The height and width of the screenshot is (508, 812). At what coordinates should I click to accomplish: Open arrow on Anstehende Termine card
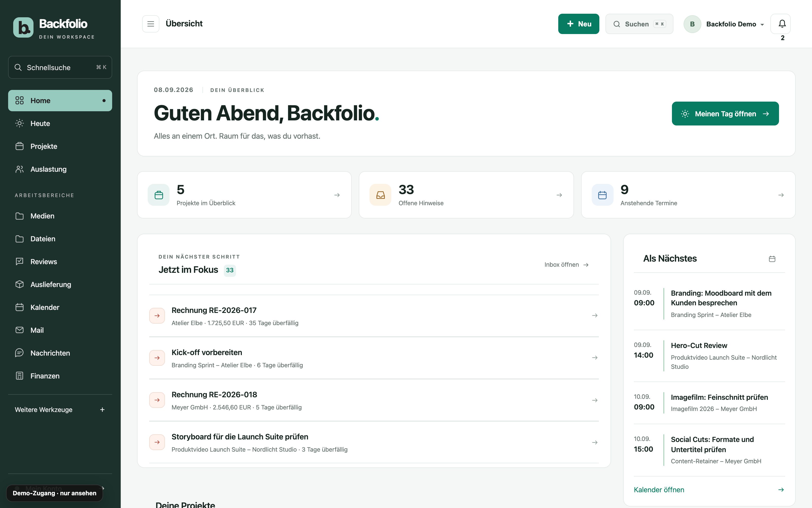pos(781,195)
